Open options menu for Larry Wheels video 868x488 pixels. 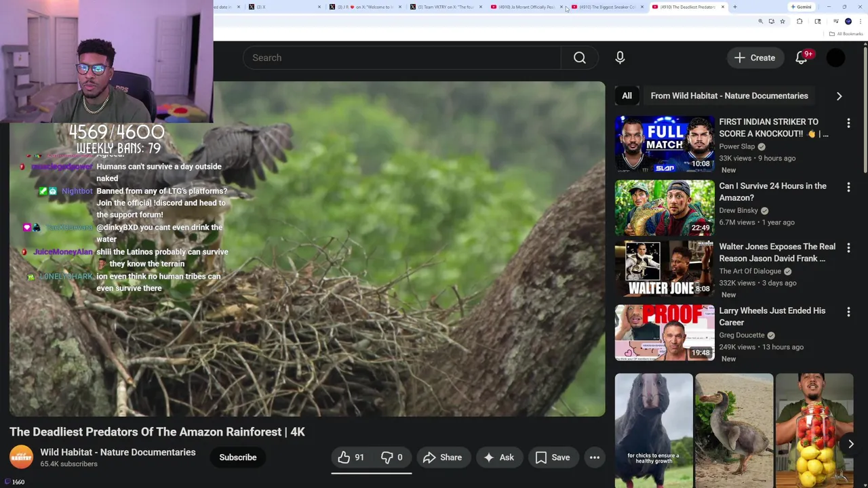848,312
